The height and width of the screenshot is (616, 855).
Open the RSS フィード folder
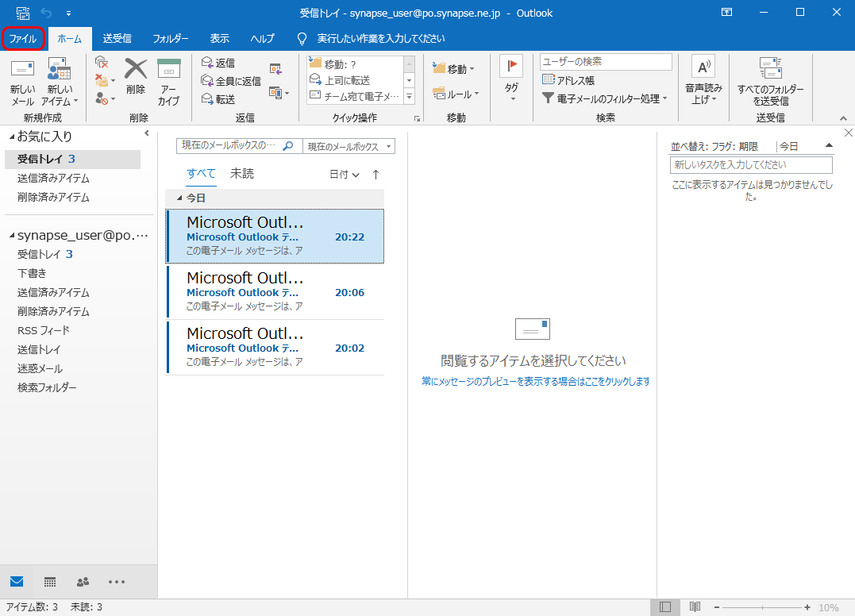coord(44,330)
